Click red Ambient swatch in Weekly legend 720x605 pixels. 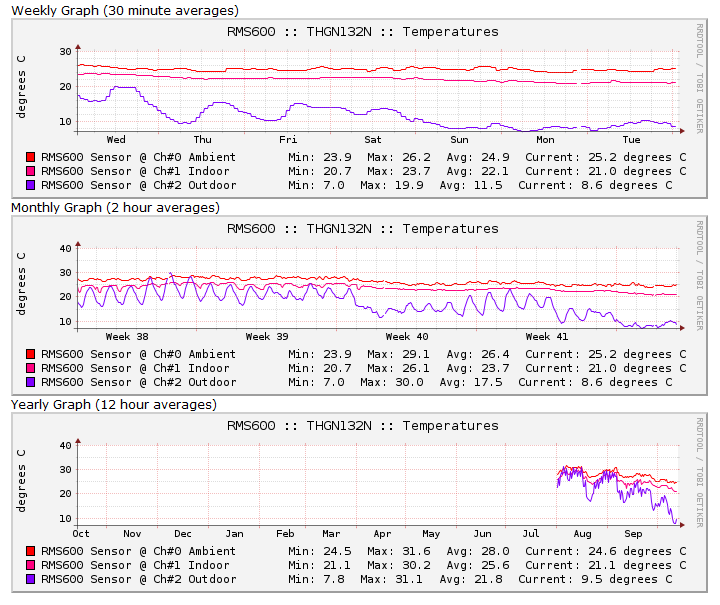30,157
